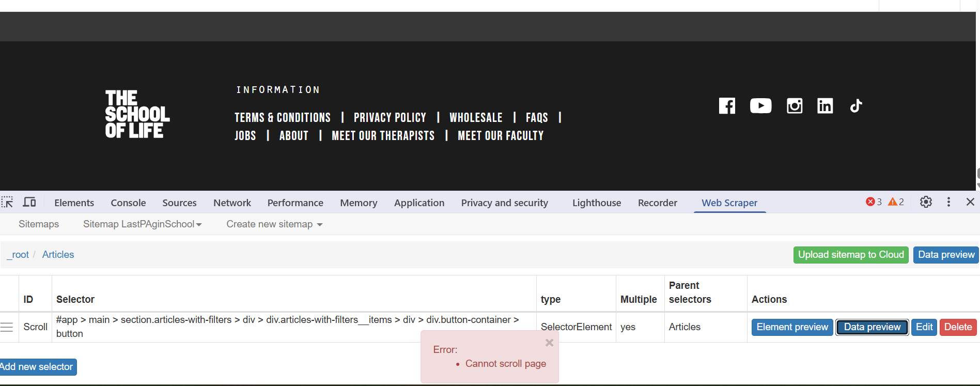Open DevTools settings gear
980x386 pixels.
926,202
